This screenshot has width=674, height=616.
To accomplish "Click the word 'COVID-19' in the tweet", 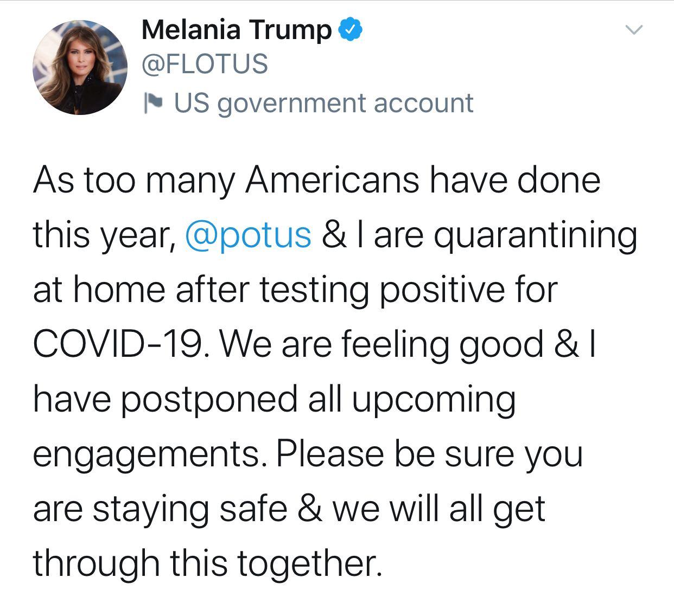I will point(120,344).
